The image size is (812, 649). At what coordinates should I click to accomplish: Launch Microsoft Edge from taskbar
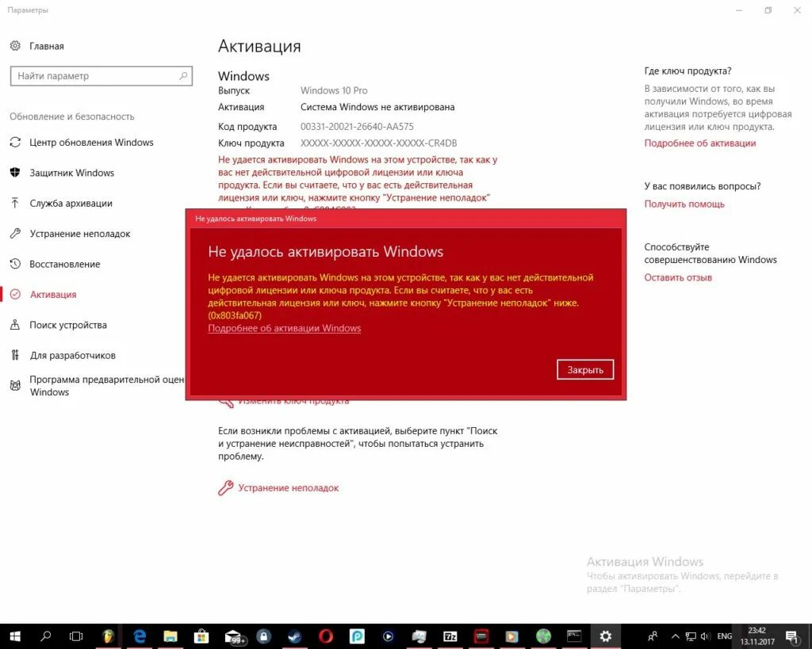pos(140,636)
